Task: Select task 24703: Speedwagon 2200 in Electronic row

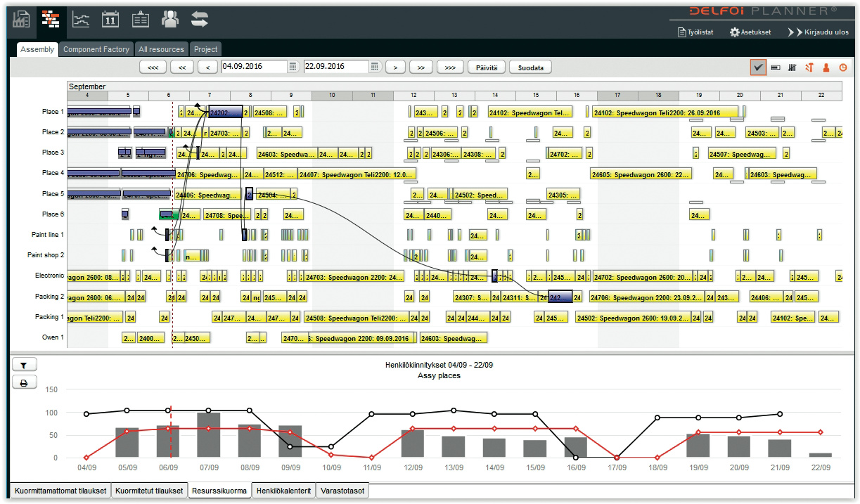Action: [354, 278]
